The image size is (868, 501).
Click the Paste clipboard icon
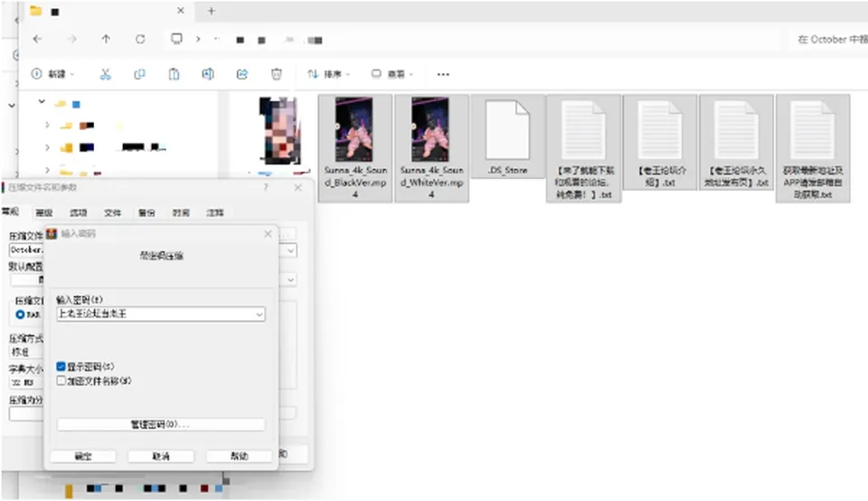[174, 73]
